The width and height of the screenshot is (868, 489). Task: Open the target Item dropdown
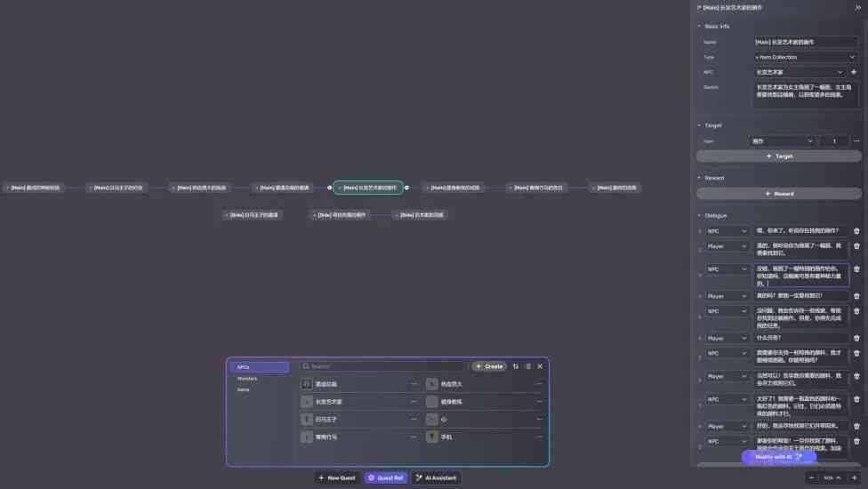(x=783, y=141)
